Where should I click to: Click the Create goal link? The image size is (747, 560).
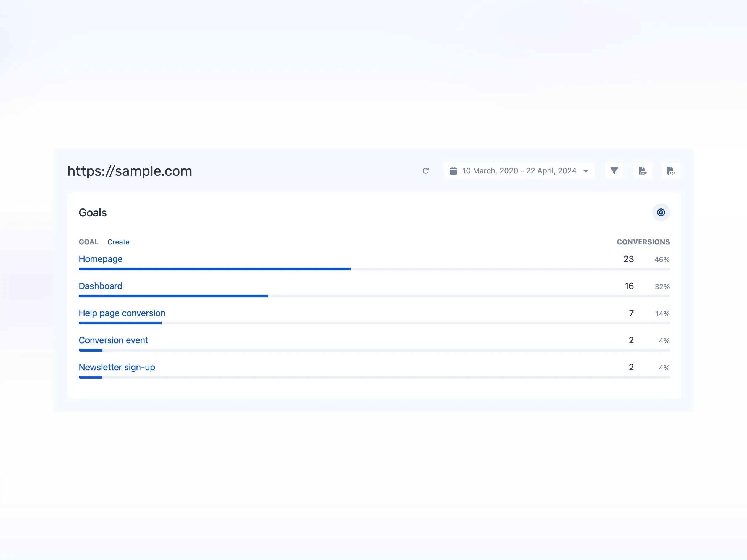click(118, 242)
